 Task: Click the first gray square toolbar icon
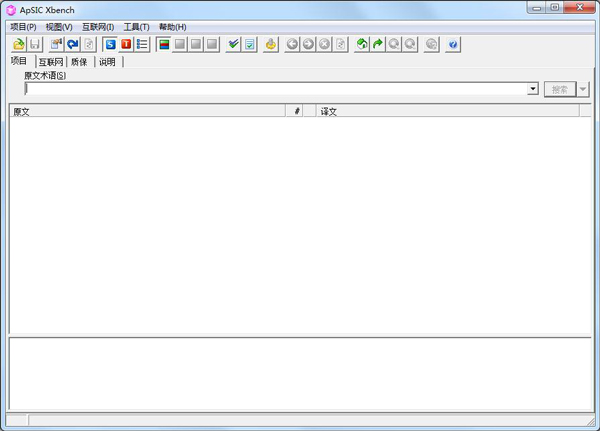[x=179, y=44]
